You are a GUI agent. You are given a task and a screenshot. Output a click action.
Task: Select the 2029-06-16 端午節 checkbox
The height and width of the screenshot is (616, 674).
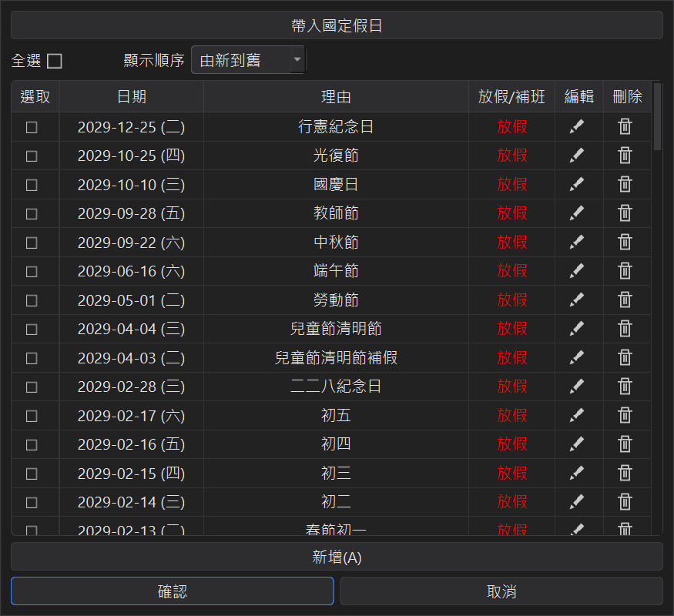32,272
